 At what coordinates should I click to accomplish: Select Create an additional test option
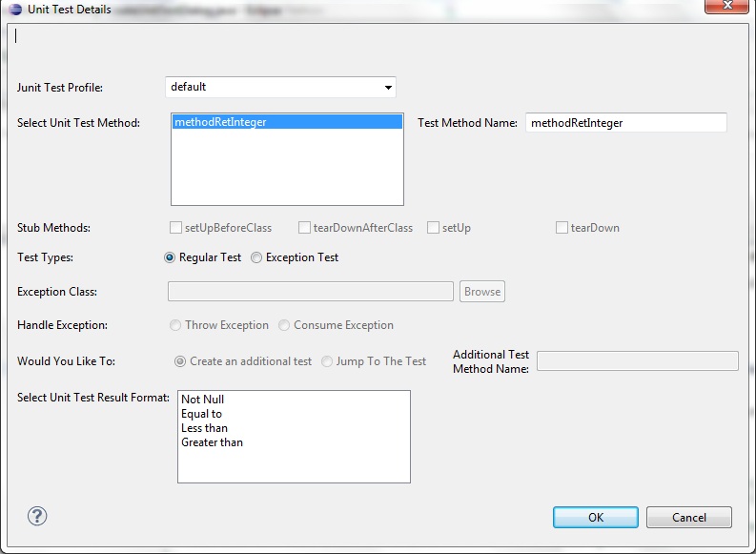tap(180, 361)
